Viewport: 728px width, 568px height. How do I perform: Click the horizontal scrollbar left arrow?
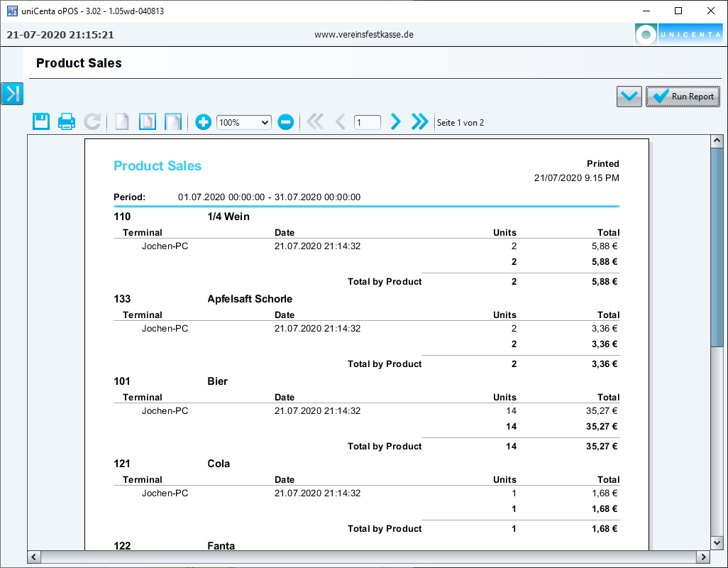pyautogui.click(x=34, y=557)
